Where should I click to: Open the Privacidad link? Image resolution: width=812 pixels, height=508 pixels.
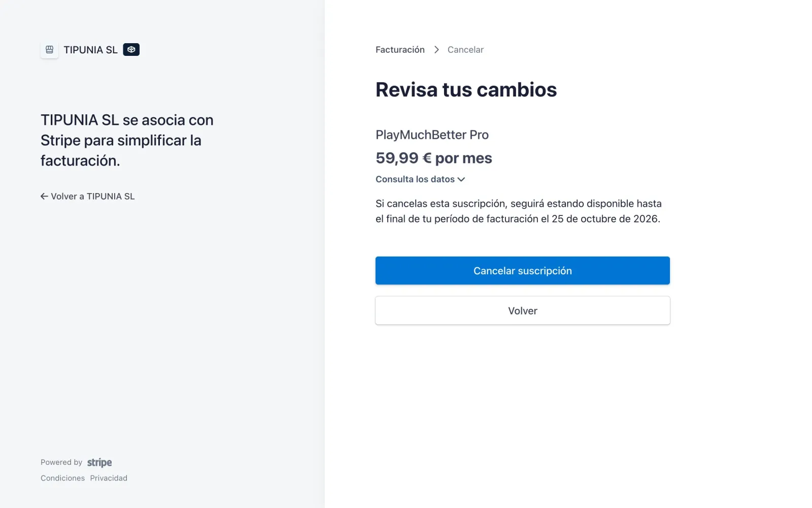(x=109, y=478)
